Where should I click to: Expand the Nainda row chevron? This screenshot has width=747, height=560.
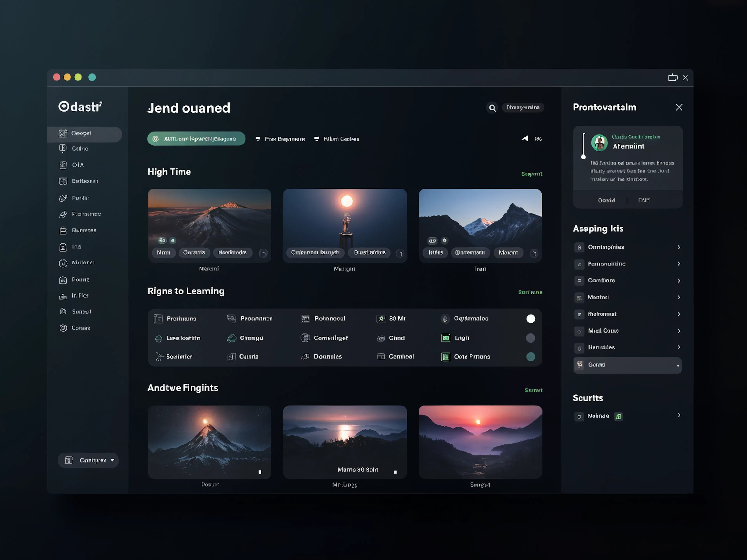tap(679, 415)
